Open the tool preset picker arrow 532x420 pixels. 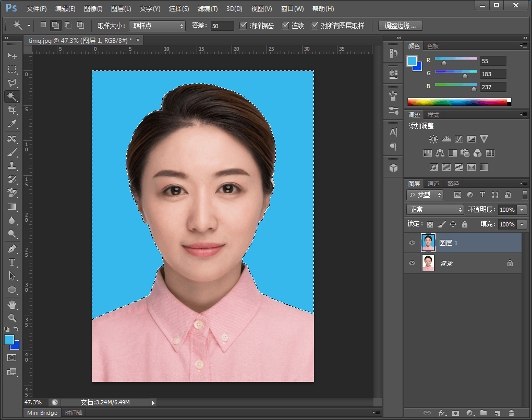29,26
